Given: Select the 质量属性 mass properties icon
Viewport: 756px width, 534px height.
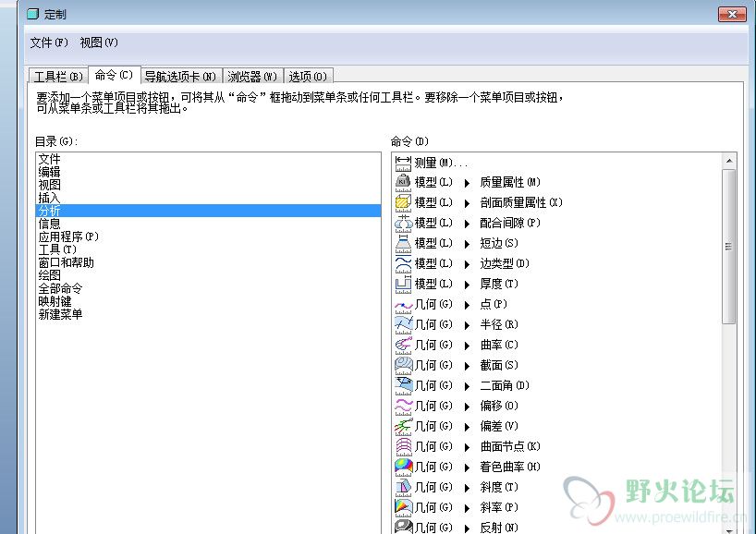Looking at the screenshot, I should pyautogui.click(x=403, y=182).
